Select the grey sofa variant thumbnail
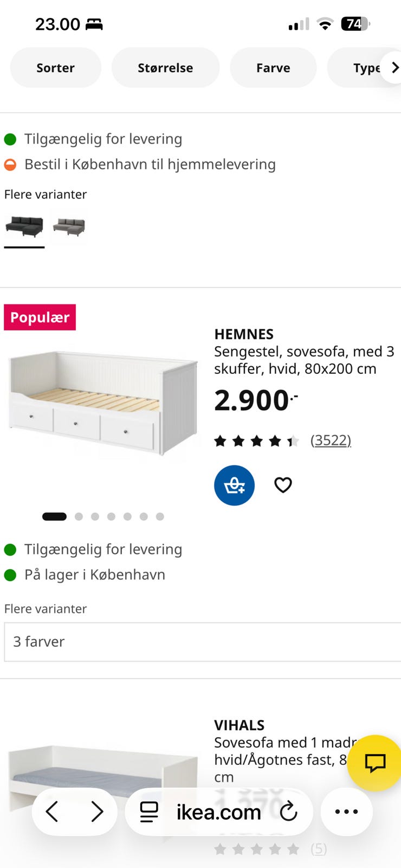 pyautogui.click(x=69, y=226)
